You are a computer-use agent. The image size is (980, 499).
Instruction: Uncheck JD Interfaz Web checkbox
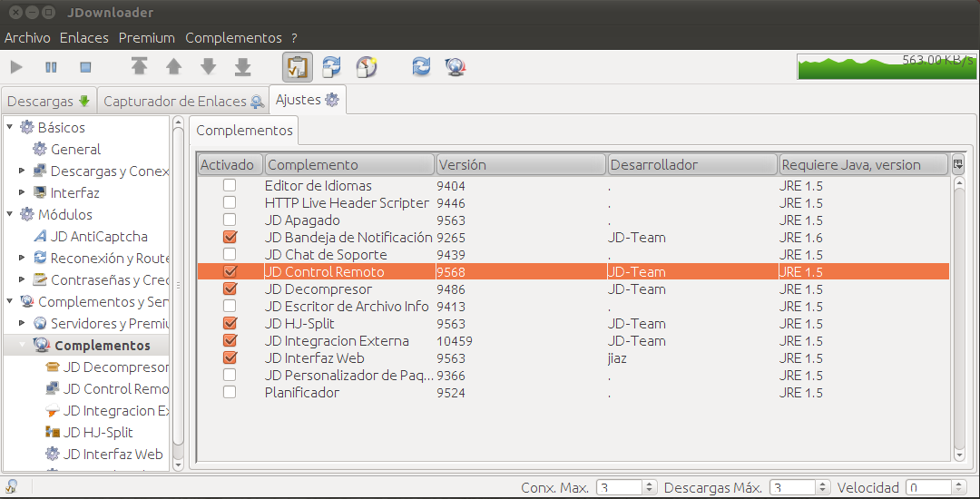(230, 357)
